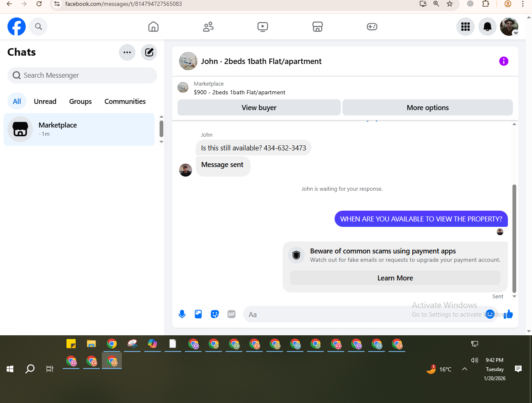This screenshot has width=532, height=403.
Task: Open the zoom magnifier in address bar
Action: (x=436, y=4)
